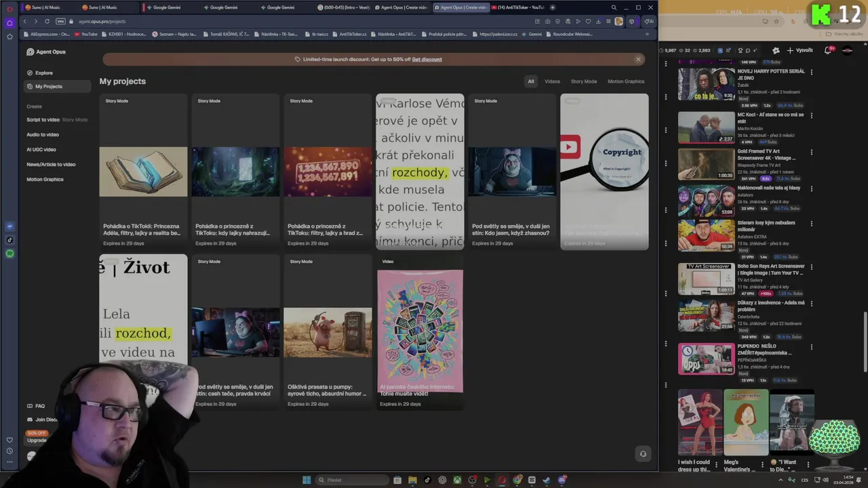Screen dimensions: 868x488
Task: Toggle the VPN badge in address bar
Action: pos(60,21)
